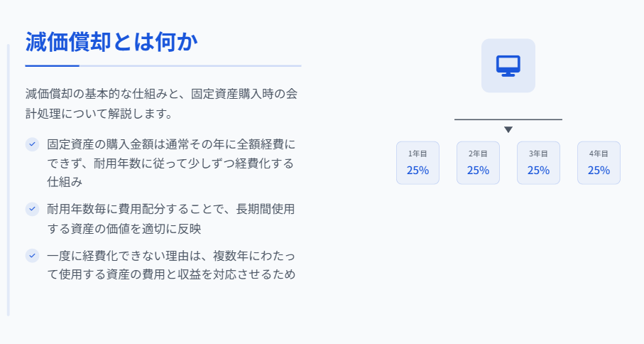Click the bullet text 耐用年数毎に費用配分
This screenshot has height=344, width=644.
point(171,219)
